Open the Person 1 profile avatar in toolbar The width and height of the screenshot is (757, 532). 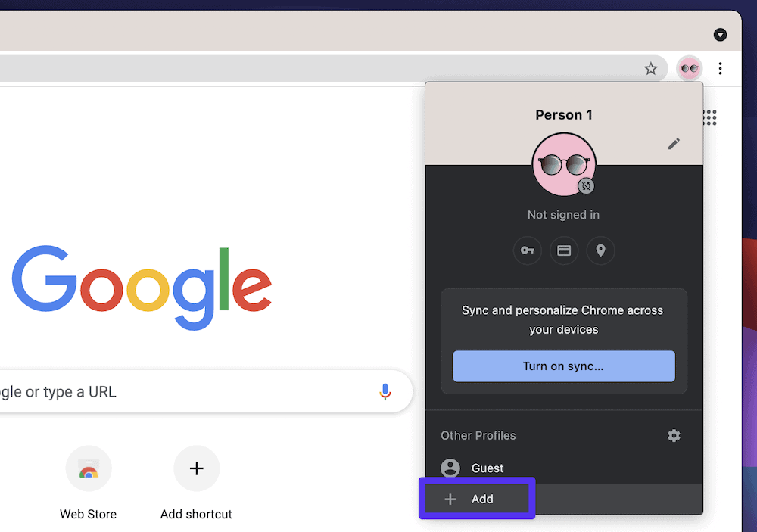tap(689, 68)
